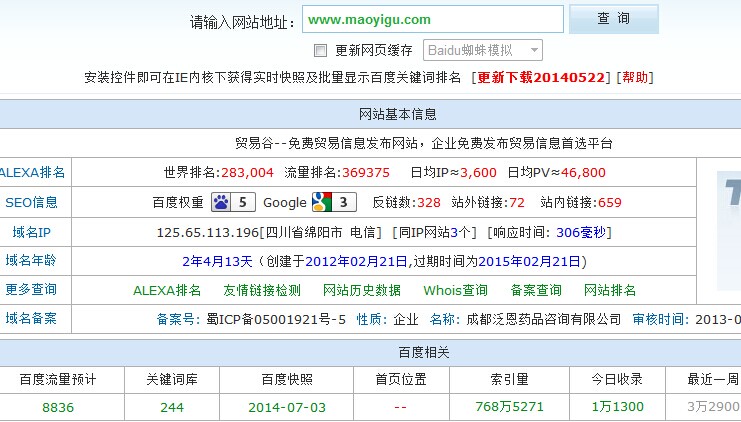Toggle the 更新网页缓存 checkbox
Image resolution: width=741 pixels, height=422 pixels.
tap(320, 50)
